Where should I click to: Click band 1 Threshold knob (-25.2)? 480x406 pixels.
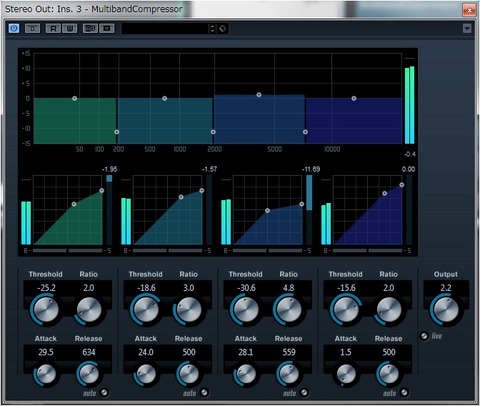[46, 310]
